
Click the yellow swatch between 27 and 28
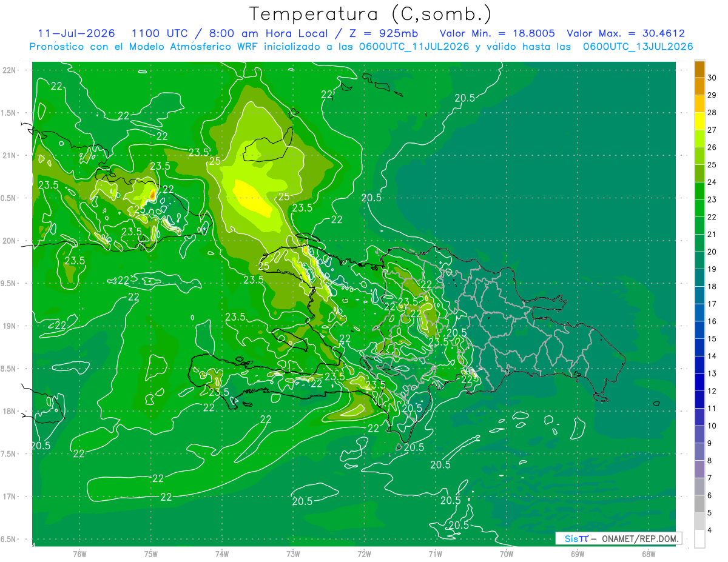coord(699,121)
